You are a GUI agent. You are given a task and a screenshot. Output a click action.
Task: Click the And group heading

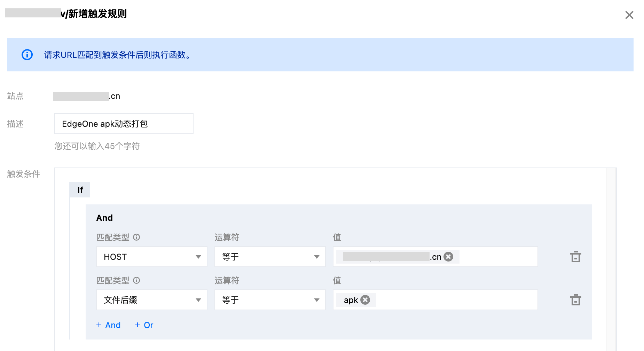click(x=104, y=218)
